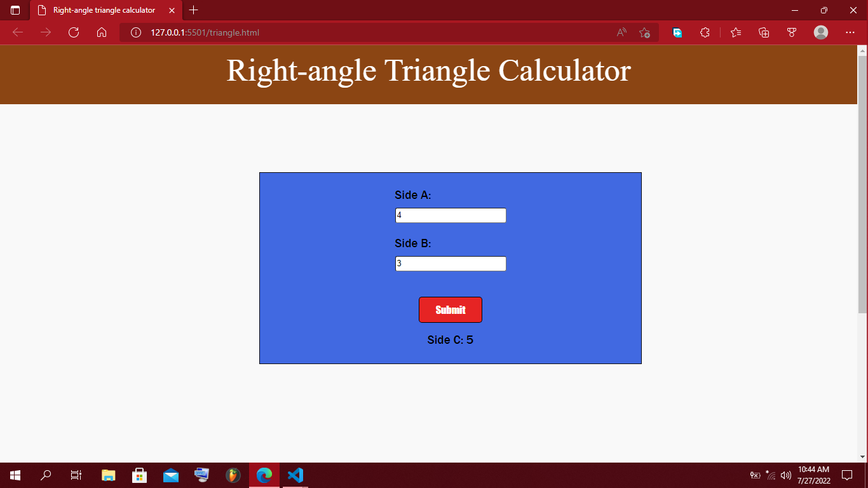Expand the Settings and more menu

[850, 32]
